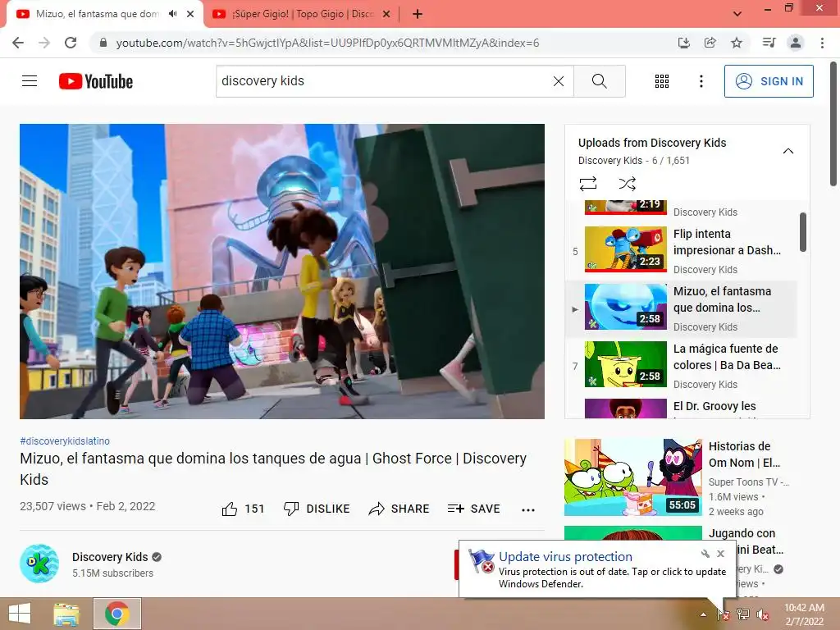Open the network tray icon
The image size is (840, 630).
point(743,614)
